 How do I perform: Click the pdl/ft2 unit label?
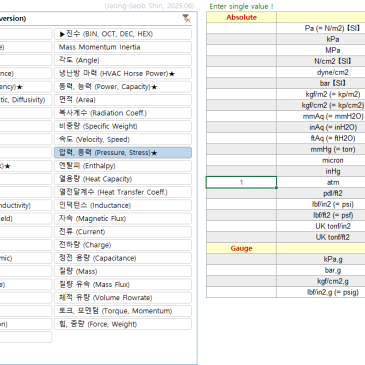[x=333, y=193]
